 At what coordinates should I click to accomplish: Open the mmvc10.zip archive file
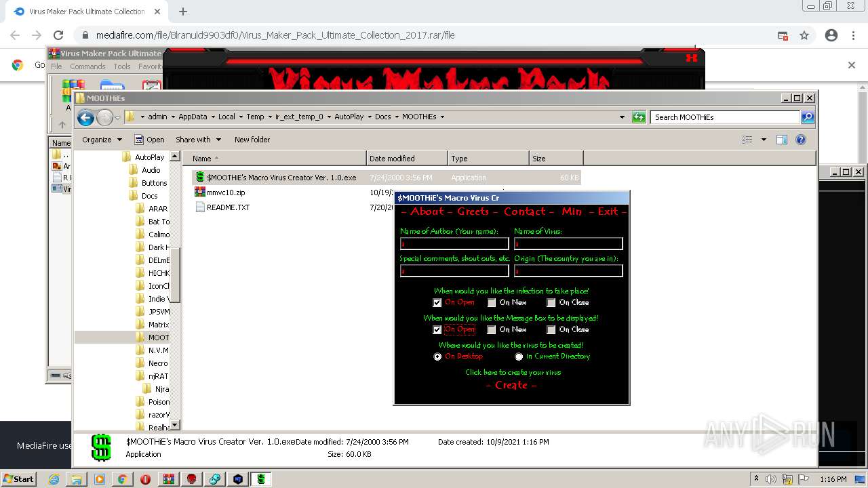226,192
